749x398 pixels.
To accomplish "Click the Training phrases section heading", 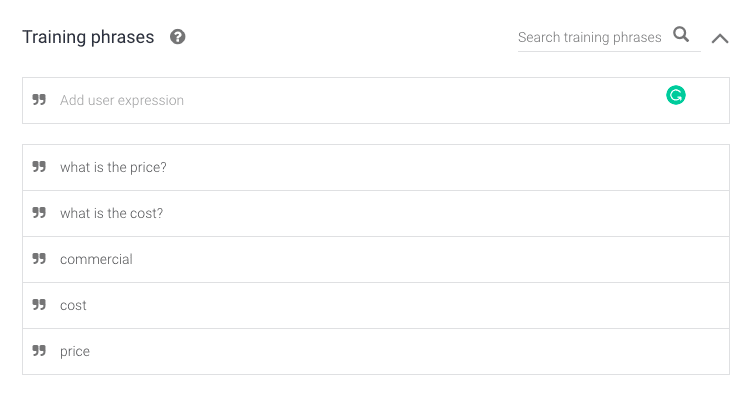I will click(88, 37).
